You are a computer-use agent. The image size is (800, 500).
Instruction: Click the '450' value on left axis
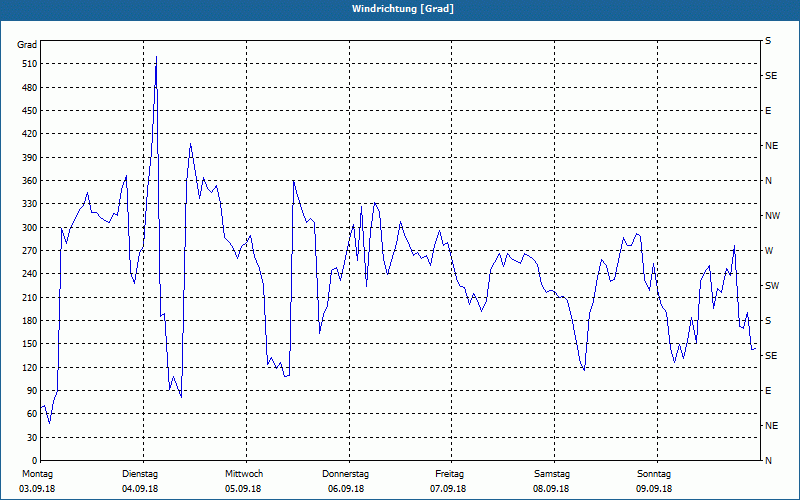pyautogui.click(x=30, y=111)
